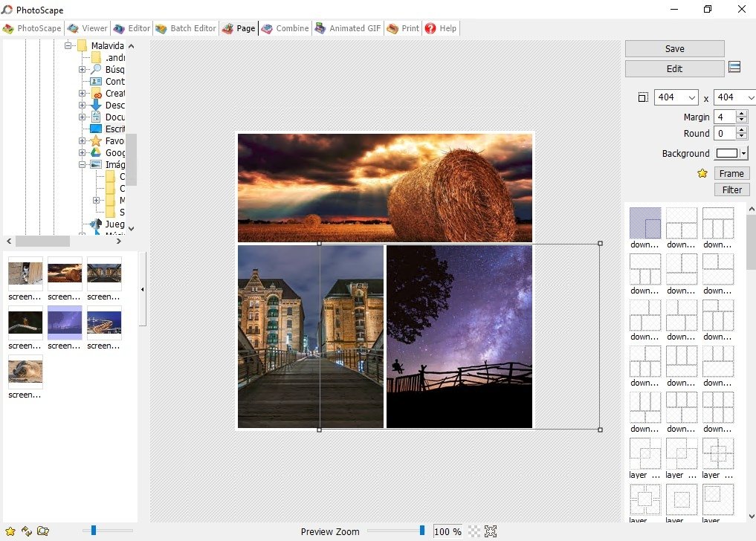Click the Save button
Screen dimensions: 756x541
[x=674, y=49]
